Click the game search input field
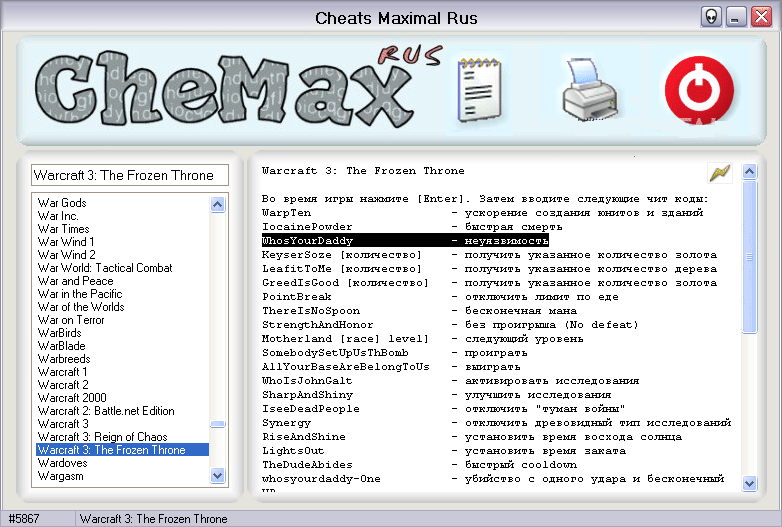Image resolution: width=782 pixels, height=527 pixels. pos(130,175)
